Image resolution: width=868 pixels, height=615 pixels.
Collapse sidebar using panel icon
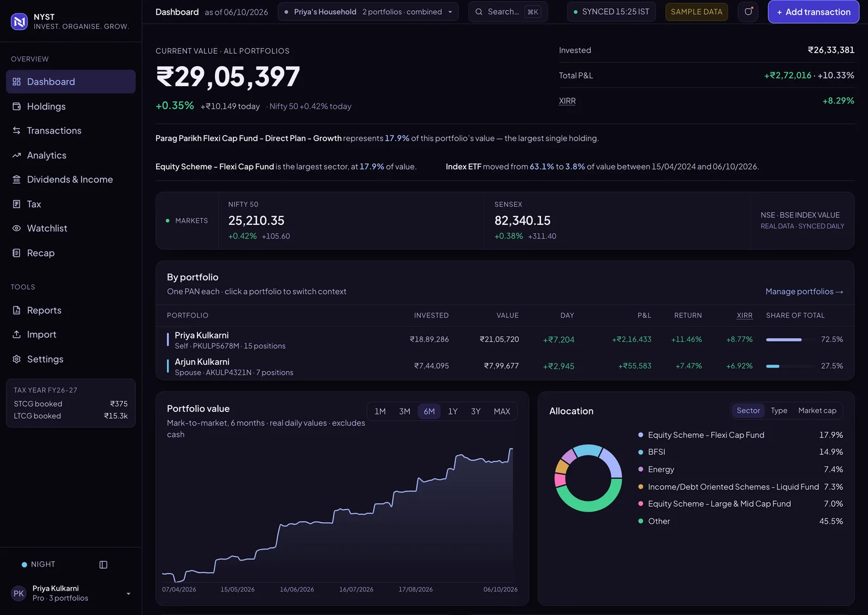pyautogui.click(x=104, y=565)
